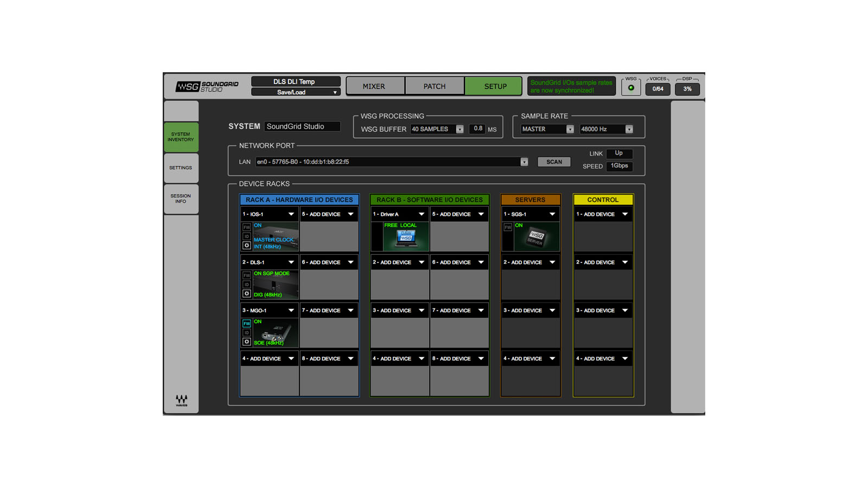
Task: Open the Save/Load menu
Action: click(x=296, y=92)
